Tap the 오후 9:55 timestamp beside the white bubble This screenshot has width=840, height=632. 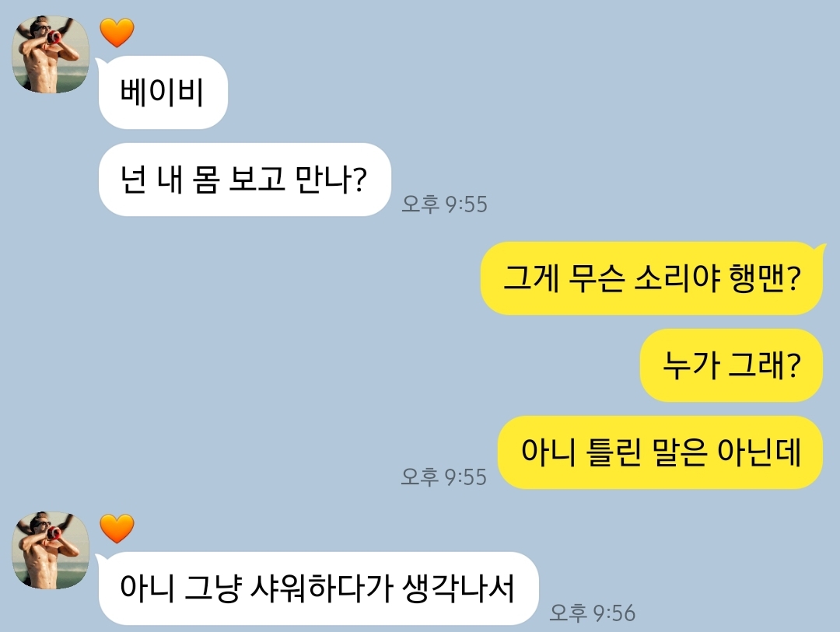click(445, 204)
